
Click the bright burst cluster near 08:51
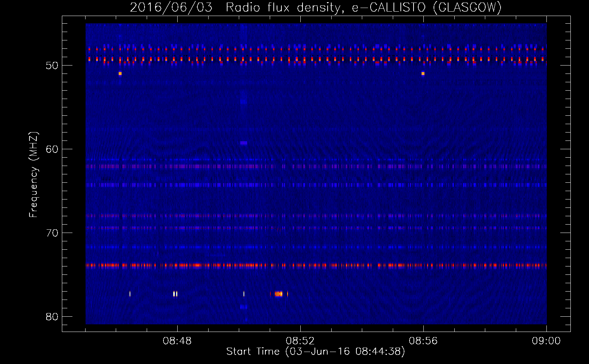coord(279,294)
